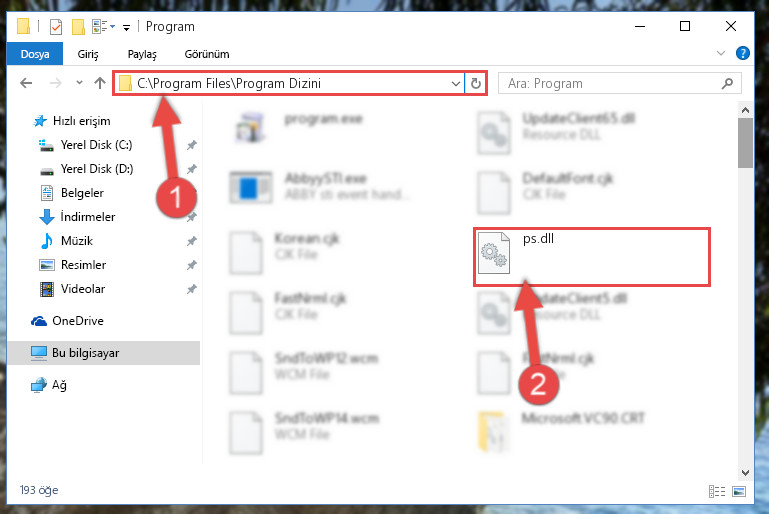Screen dimensions: 769x514
Task: Click the New folder quick access icon
Action: coord(78,26)
